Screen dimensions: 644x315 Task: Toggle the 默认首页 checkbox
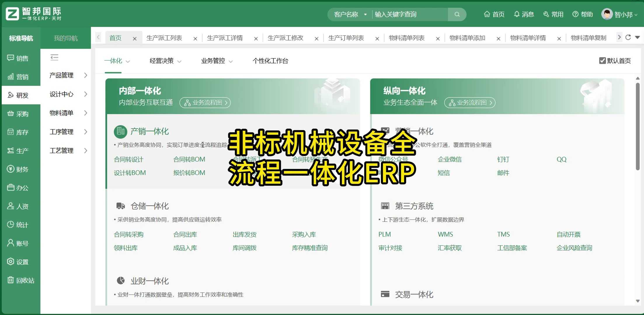click(602, 61)
